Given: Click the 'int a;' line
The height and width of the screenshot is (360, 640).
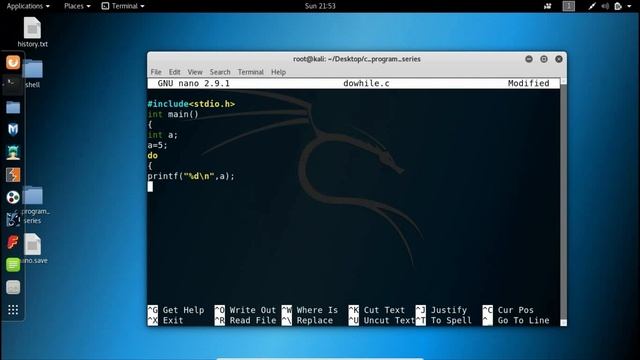Looking at the screenshot, I should pos(162,135).
